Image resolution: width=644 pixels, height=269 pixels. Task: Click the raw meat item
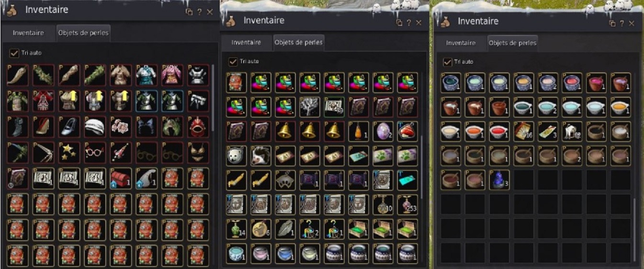[407, 131]
